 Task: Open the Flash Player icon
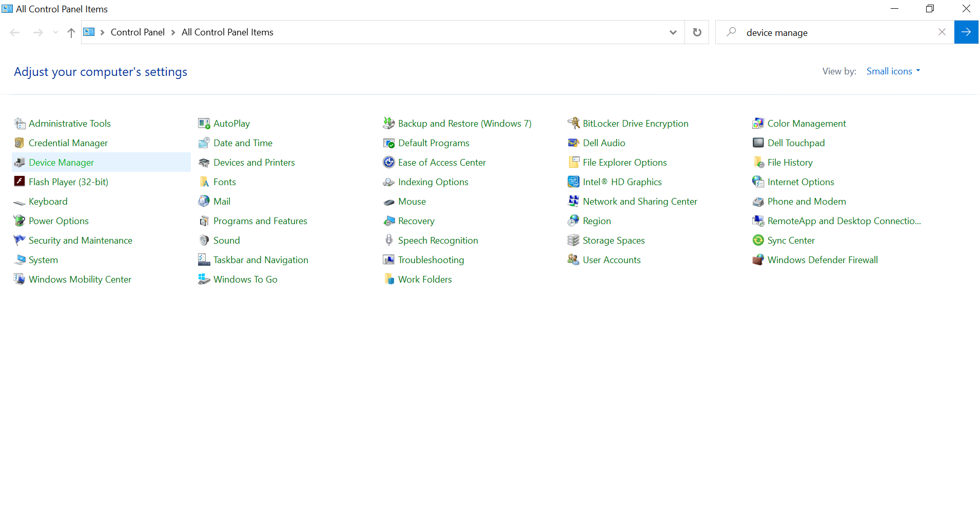pos(19,182)
